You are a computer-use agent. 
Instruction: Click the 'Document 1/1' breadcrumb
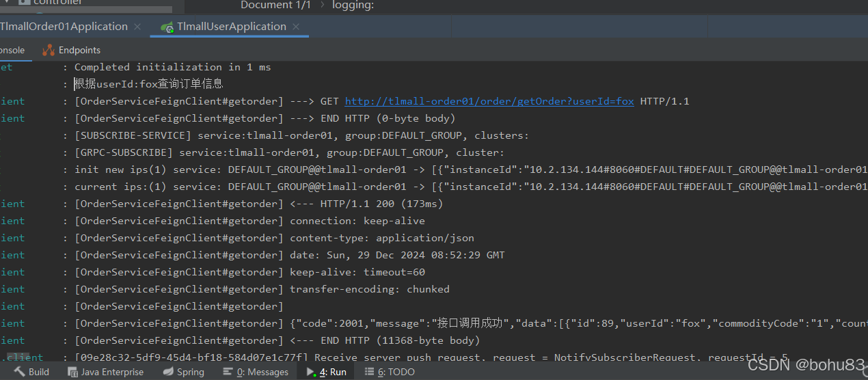click(275, 5)
